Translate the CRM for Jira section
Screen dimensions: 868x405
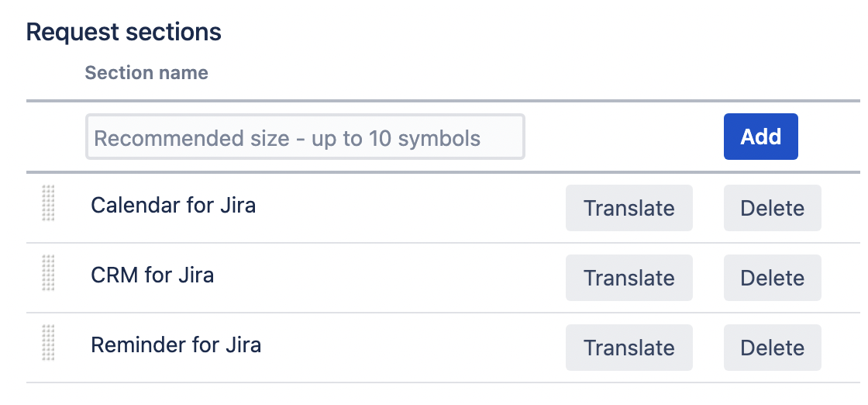pyautogui.click(x=629, y=278)
